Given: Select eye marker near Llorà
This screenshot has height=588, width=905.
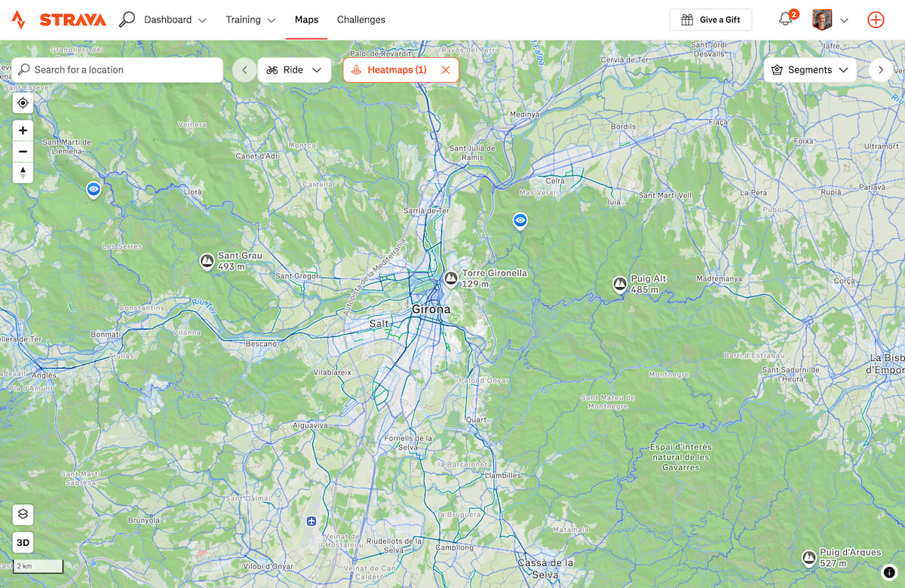Looking at the screenshot, I should pyautogui.click(x=94, y=189).
